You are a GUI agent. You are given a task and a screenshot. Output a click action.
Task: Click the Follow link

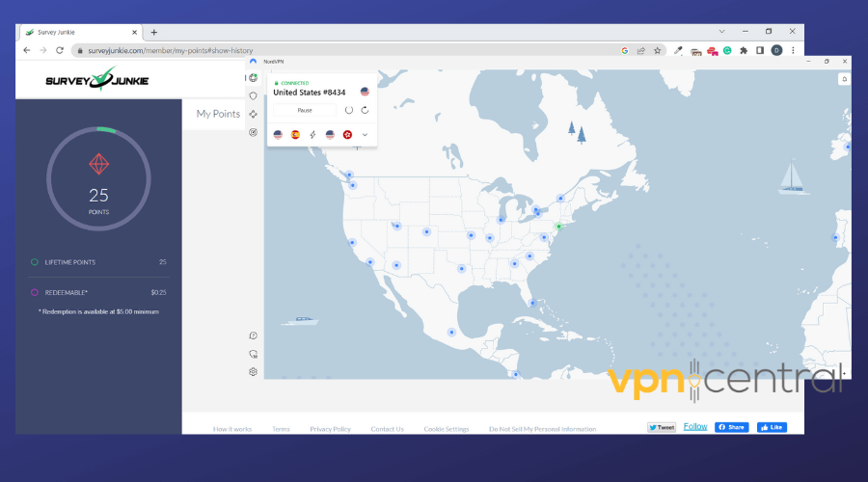pos(695,427)
